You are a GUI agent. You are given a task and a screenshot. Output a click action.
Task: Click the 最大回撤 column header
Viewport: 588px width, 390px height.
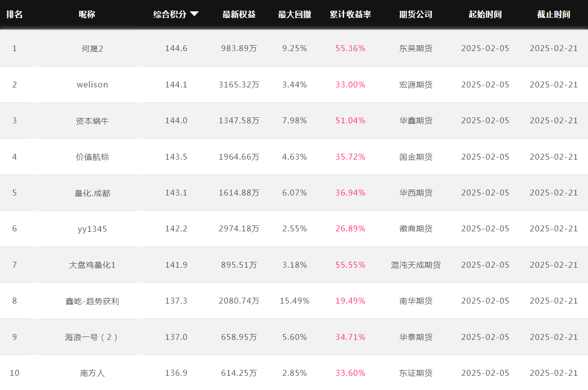(x=295, y=14)
